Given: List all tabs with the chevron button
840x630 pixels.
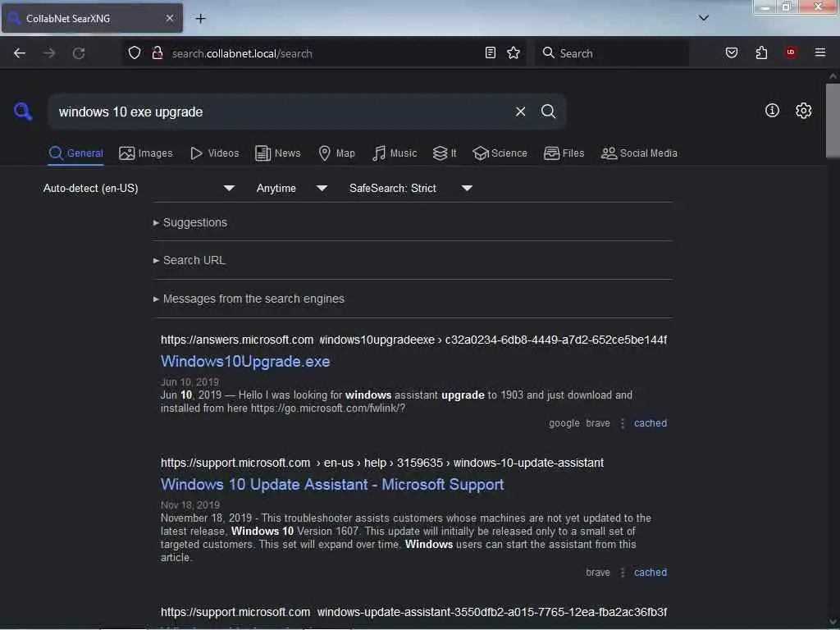Looking at the screenshot, I should (704, 18).
